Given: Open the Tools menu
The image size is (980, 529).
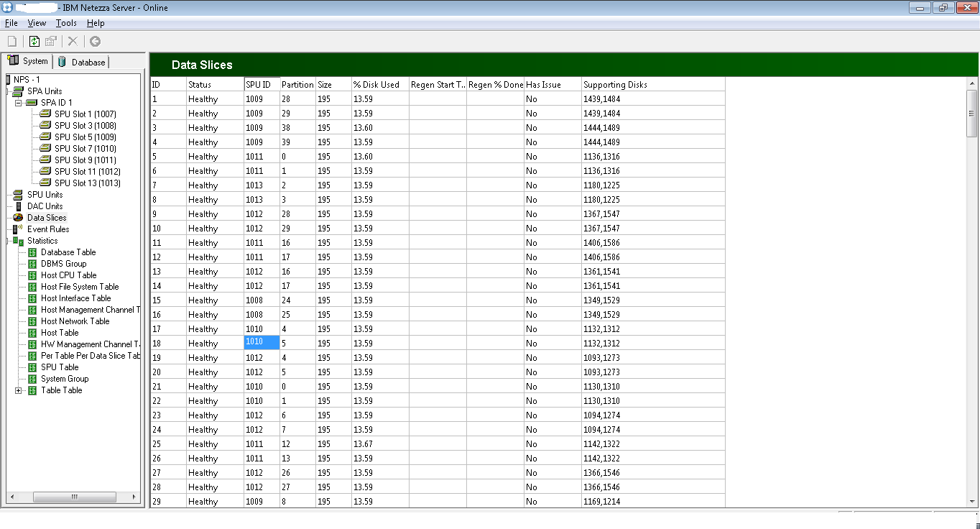Looking at the screenshot, I should (66, 23).
